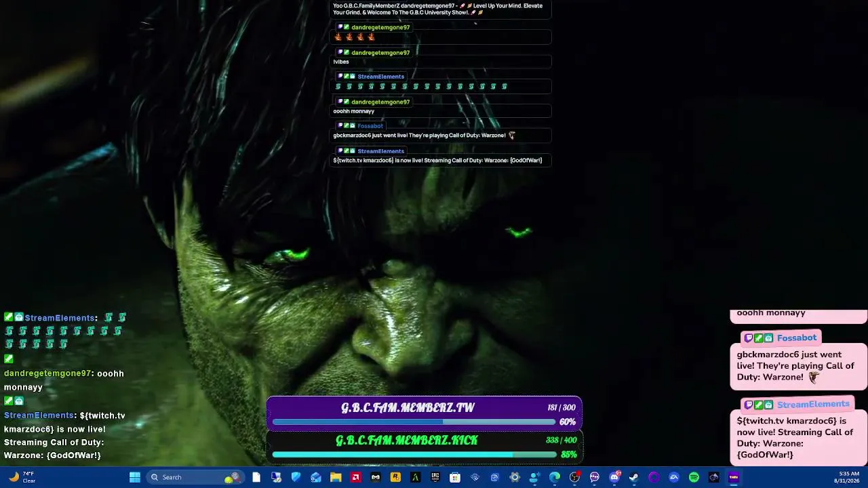Click the "85%" goal percentage text
The width and height of the screenshot is (868, 488).
569,455
